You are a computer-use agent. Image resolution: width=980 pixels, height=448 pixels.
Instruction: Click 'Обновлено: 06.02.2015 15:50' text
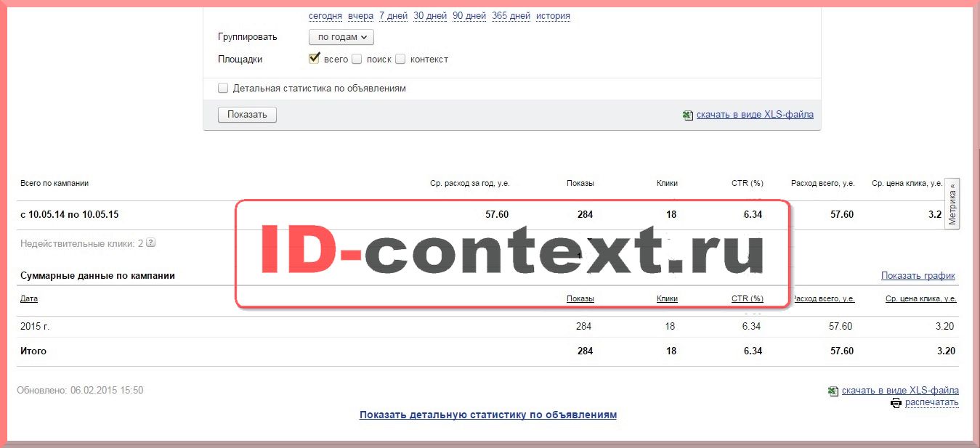pos(80,391)
